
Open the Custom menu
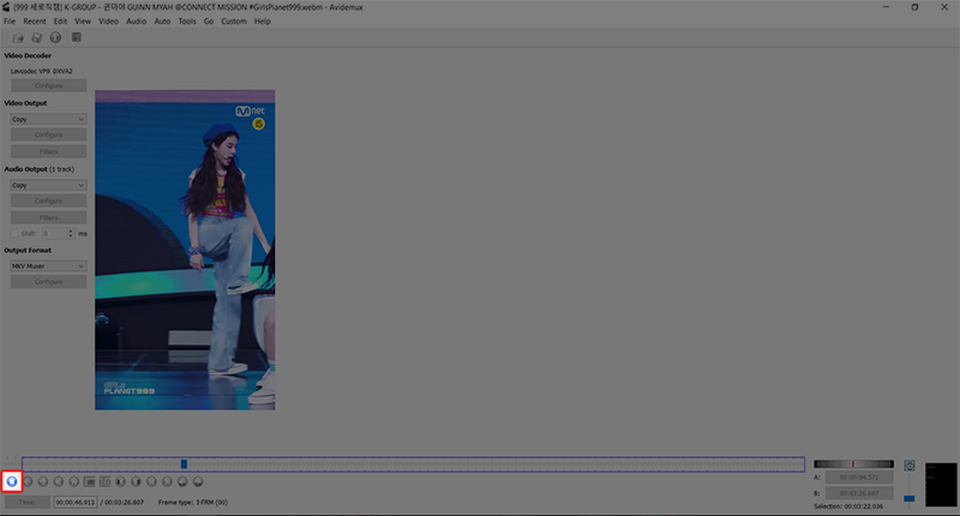point(233,21)
